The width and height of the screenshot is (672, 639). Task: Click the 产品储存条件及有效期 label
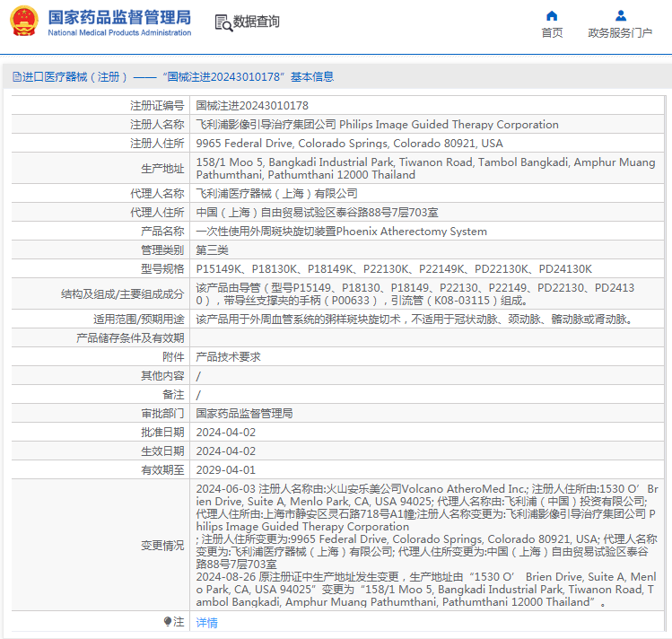tap(130, 338)
